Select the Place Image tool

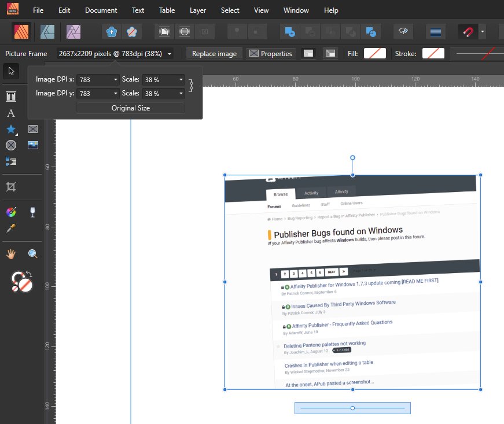click(x=33, y=145)
